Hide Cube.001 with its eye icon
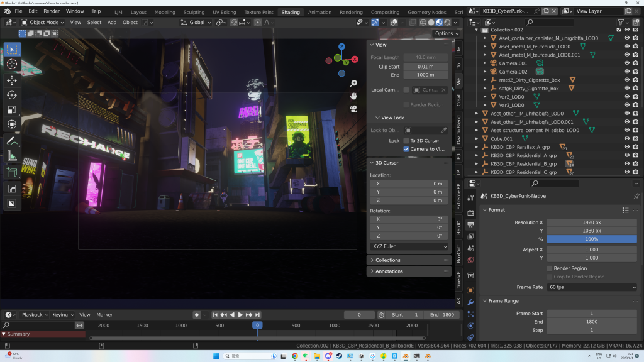The height and width of the screenshot is (362, 644). 627,139
